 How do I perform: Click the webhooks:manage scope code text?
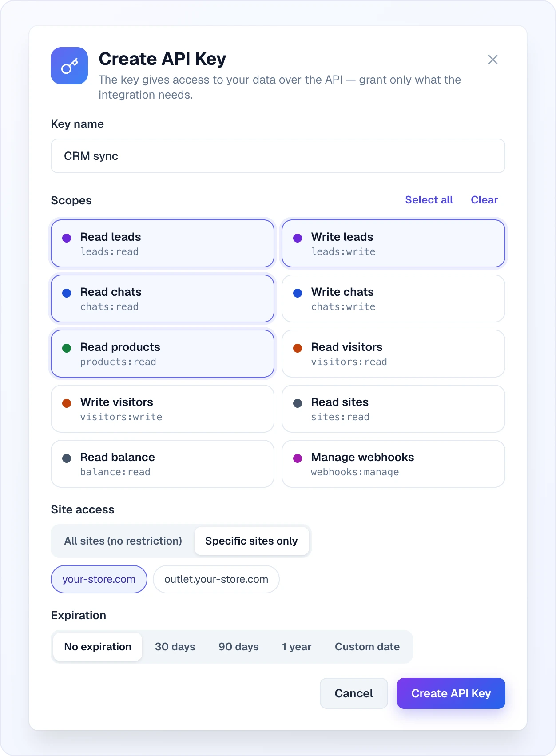355,472
